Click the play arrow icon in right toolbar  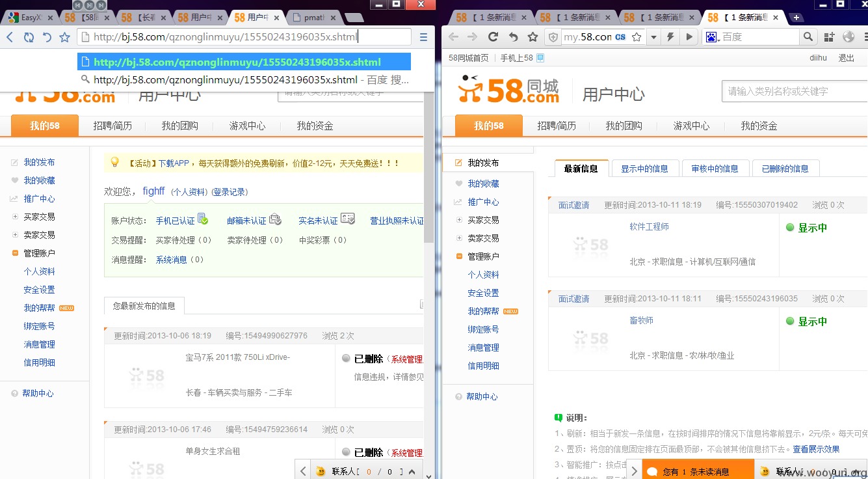click(x=689, y=37)
